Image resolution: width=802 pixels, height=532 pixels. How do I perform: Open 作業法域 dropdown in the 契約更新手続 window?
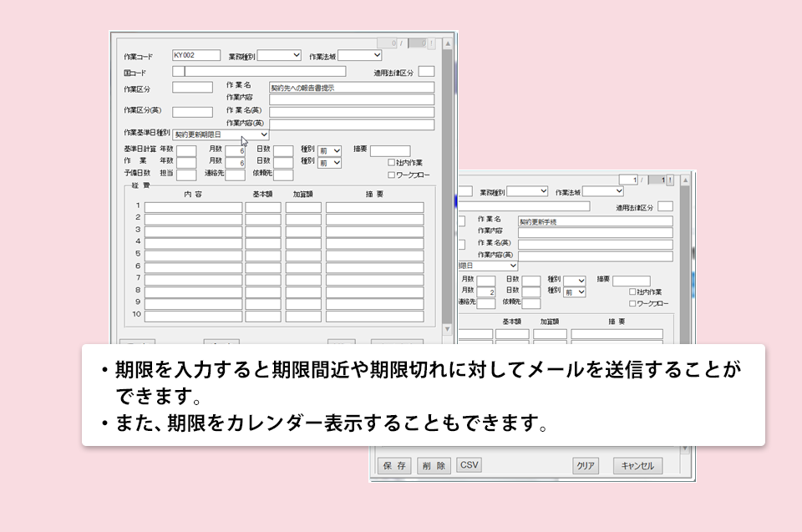pos(603,190)
